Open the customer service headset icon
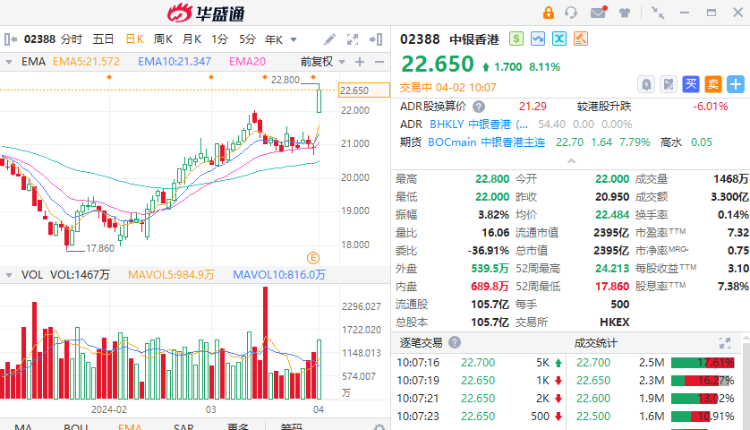Viewport: 750px width, 430px height. pyautogui.click(x=571, y=12)
